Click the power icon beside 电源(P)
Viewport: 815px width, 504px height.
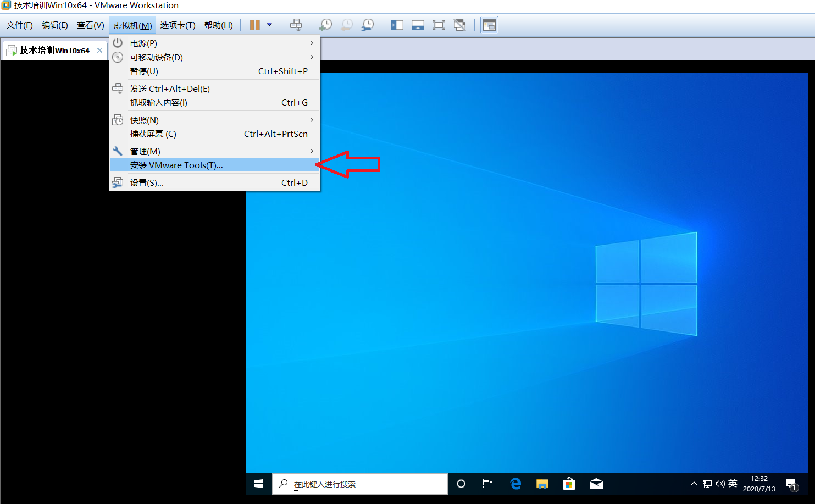(x=118, y=43)
